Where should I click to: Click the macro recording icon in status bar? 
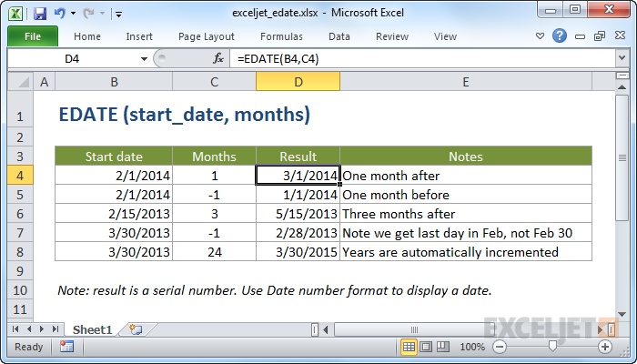[x=66, y=347]
